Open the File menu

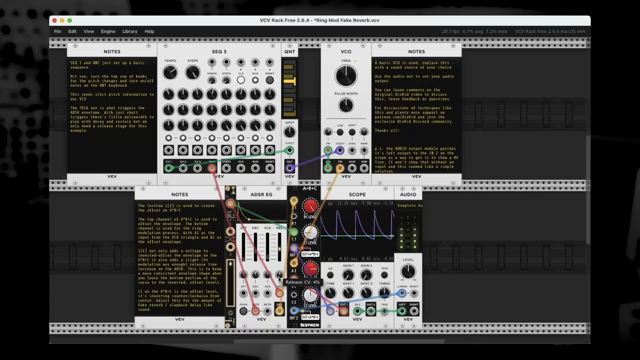pos(58,31)
